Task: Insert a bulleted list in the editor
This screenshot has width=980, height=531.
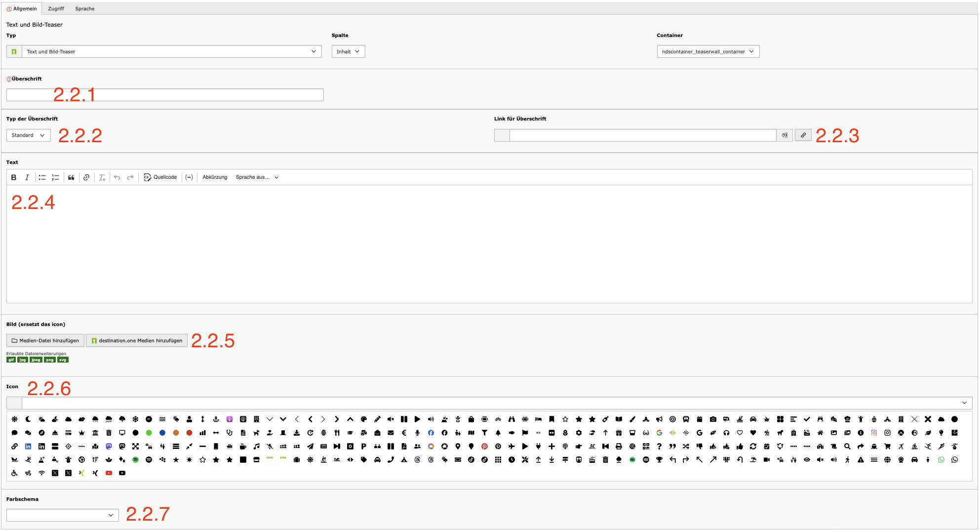Action: pyautogui.click(x=42, y=177)
